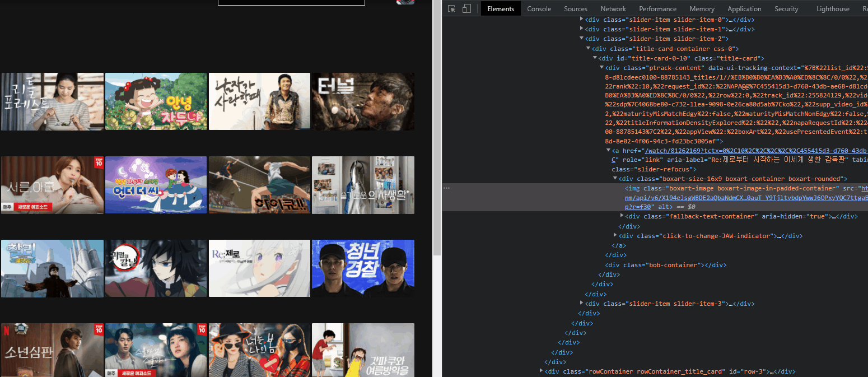
Task: Collapse the slider-item-2 div node
Action: (582, 39)
